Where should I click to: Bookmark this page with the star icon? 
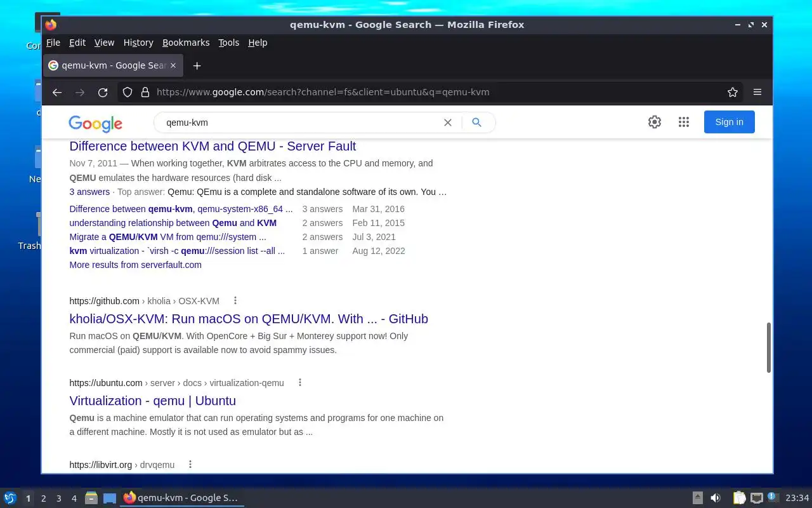(x=733, y=92)
